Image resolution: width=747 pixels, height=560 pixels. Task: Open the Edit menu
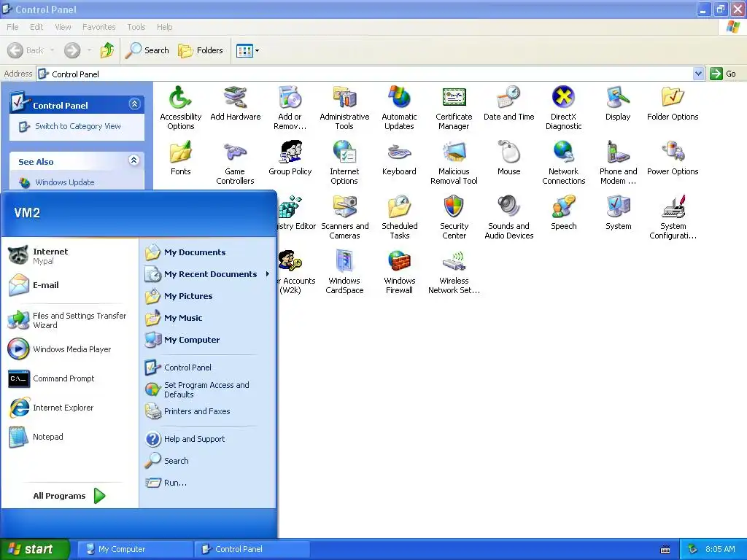click(x=36, y=27)
